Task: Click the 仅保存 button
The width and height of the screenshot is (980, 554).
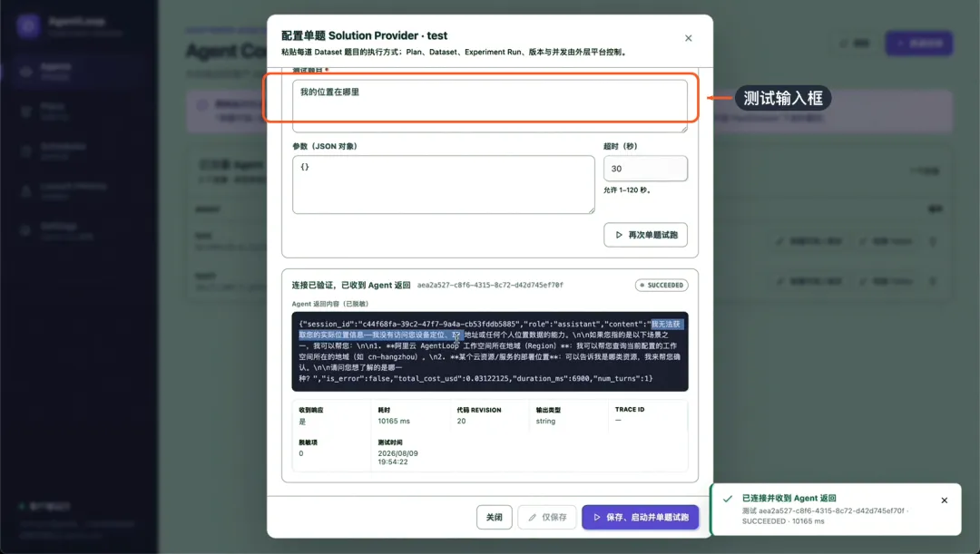Action: tap(547, 517)
